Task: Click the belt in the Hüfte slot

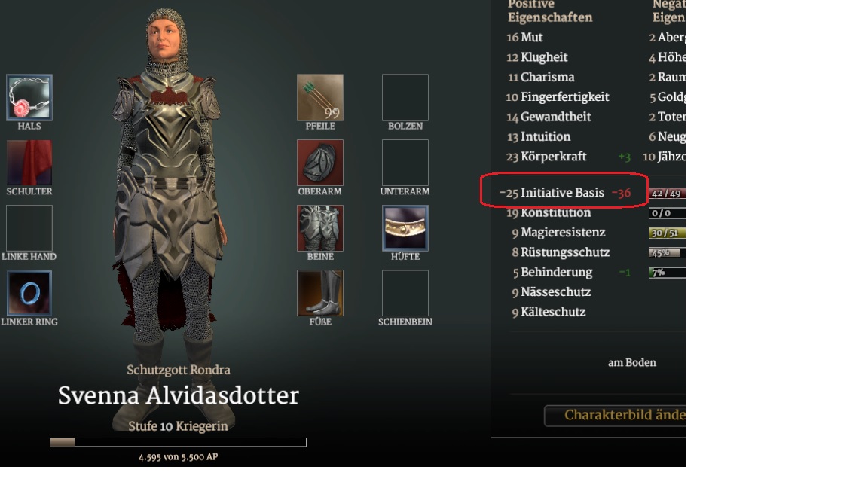Action: coord(405,228)
